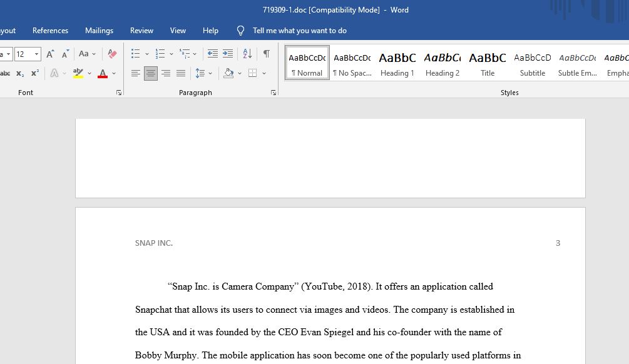Apply the Subtitle style

pyautogui.click(x=533, y=63)
